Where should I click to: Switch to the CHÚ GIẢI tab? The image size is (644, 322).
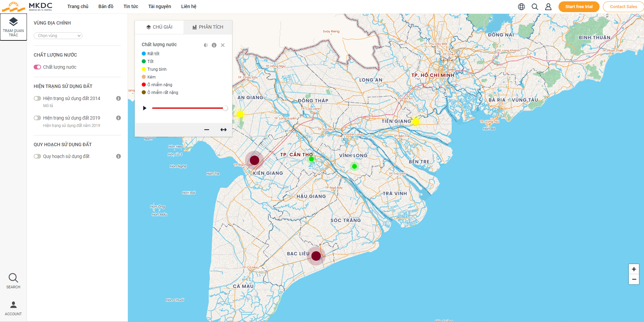coord(159,27)
